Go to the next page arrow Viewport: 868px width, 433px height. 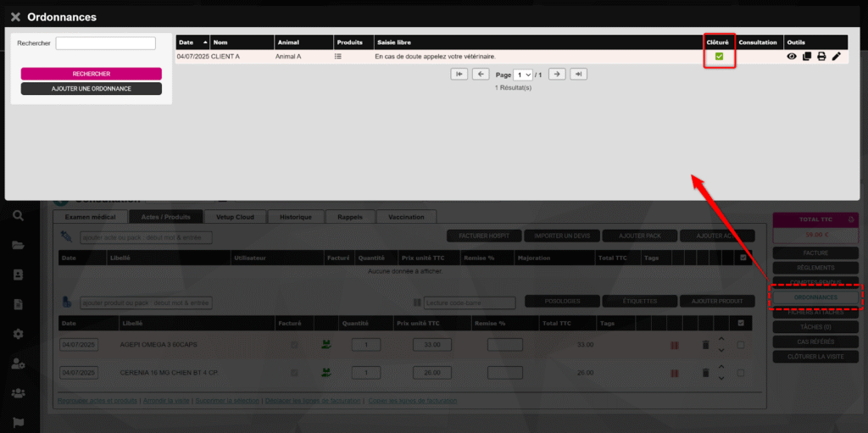(x=557, y=75)
